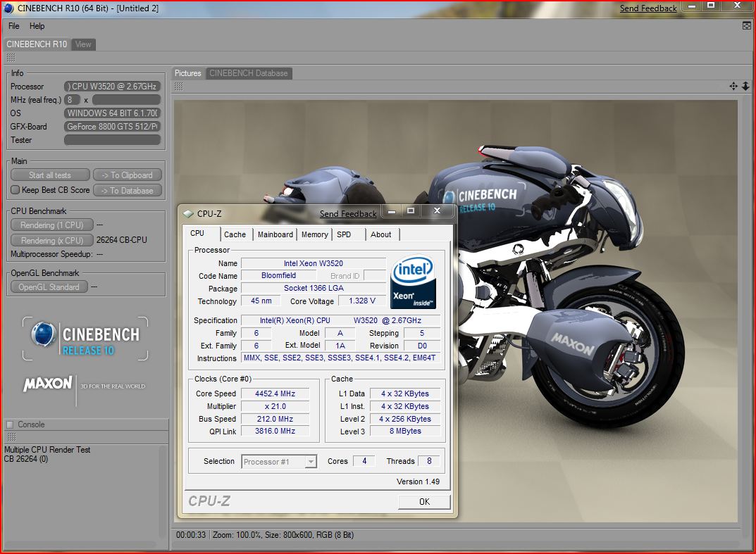
Task: Select the Pictures tab
Action: pyautogui.click(x=187, y=73)
